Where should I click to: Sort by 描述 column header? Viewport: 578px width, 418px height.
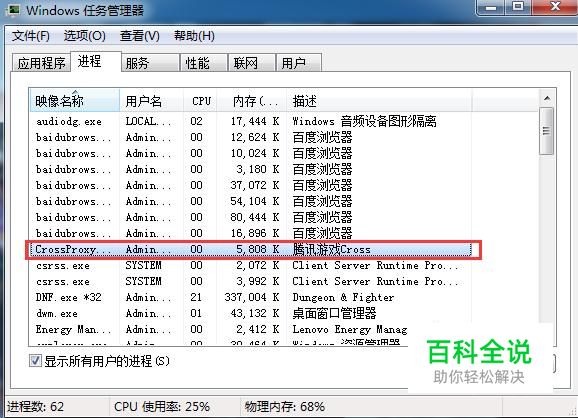click(379, 101)
